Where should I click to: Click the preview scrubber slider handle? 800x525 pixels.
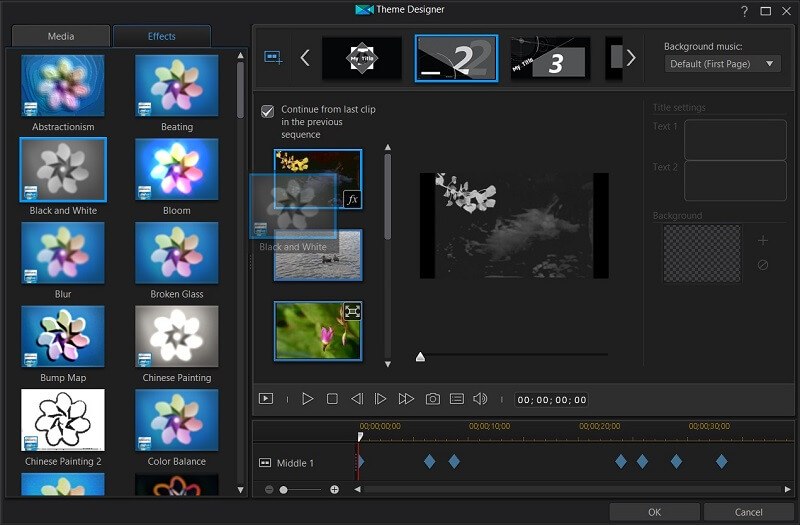point(420,357)
